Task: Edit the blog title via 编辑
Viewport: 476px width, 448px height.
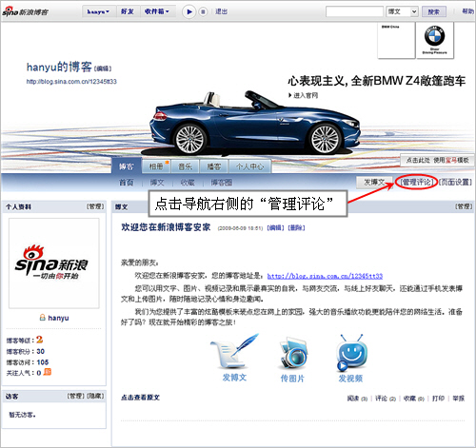Action: [103, 68]
